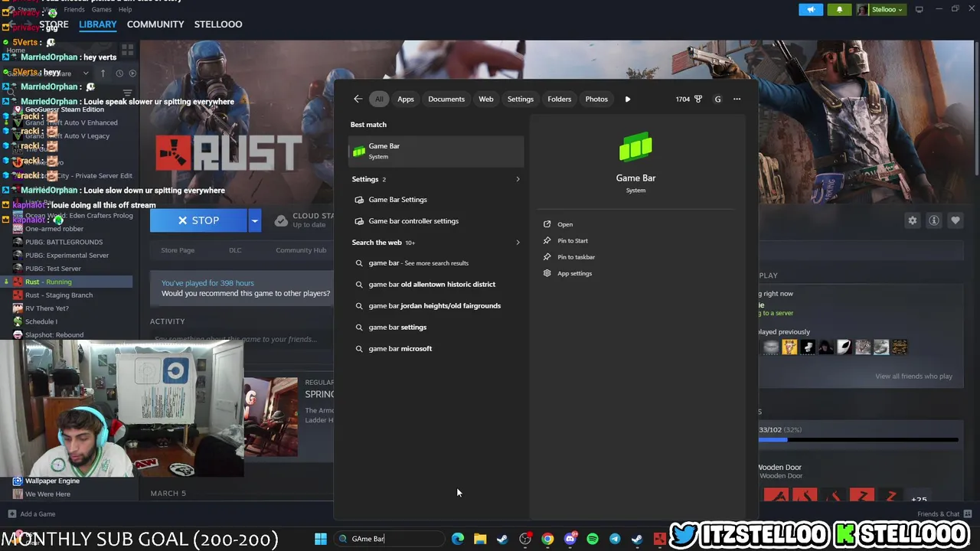Open the dropdown arrow beside STOP
The height and width of the screenshot is (551, 980).
[x=254, y=220]
